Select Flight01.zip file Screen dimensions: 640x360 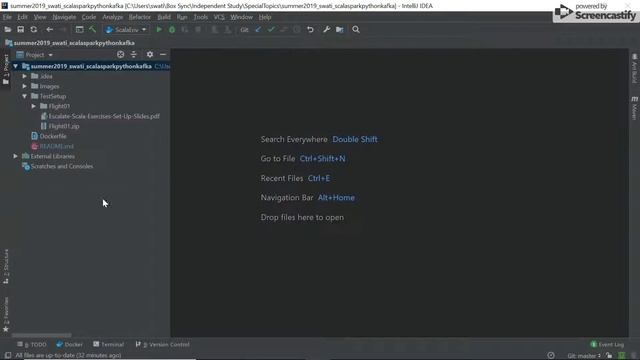60,126
